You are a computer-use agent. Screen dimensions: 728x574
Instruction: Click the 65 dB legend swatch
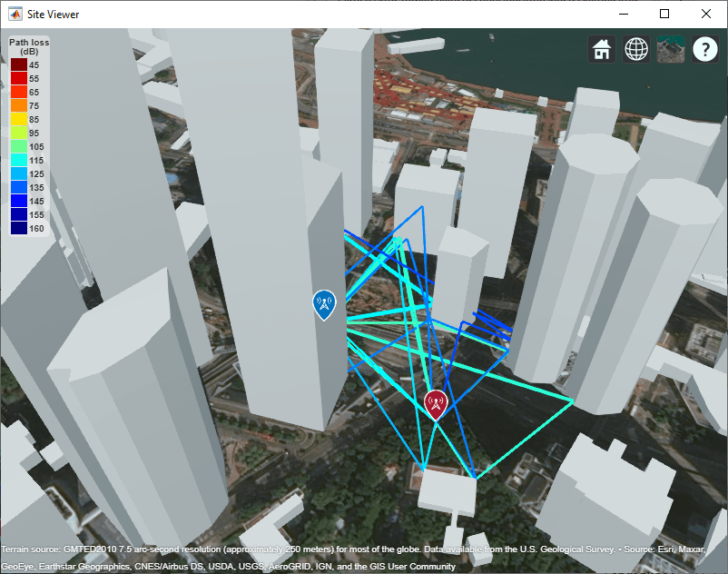pos(19,92)
